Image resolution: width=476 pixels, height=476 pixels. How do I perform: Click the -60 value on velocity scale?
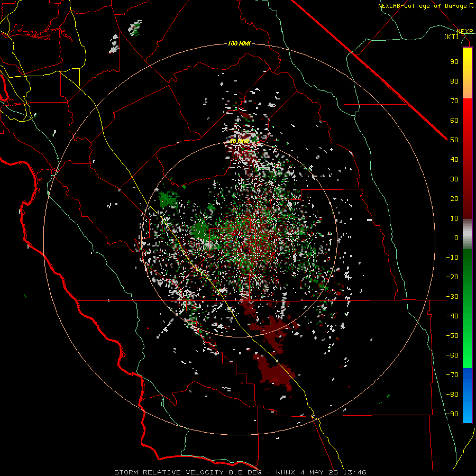click(452, 355)
